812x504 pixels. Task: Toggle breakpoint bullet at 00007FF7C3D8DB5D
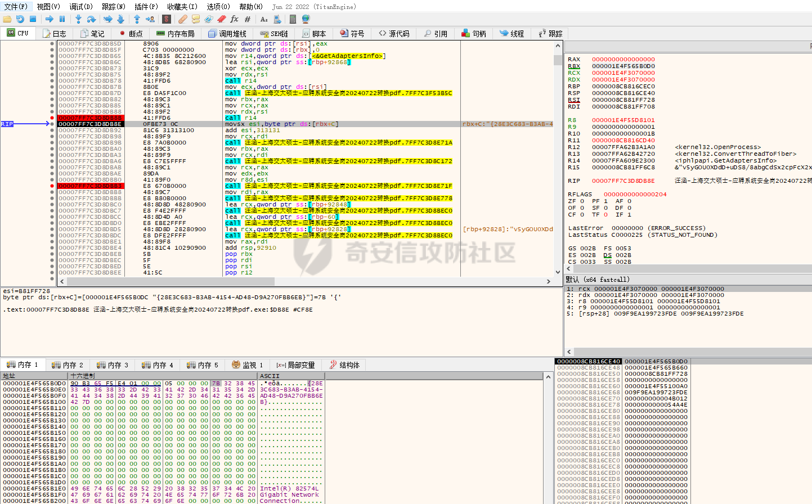point(52,43)
